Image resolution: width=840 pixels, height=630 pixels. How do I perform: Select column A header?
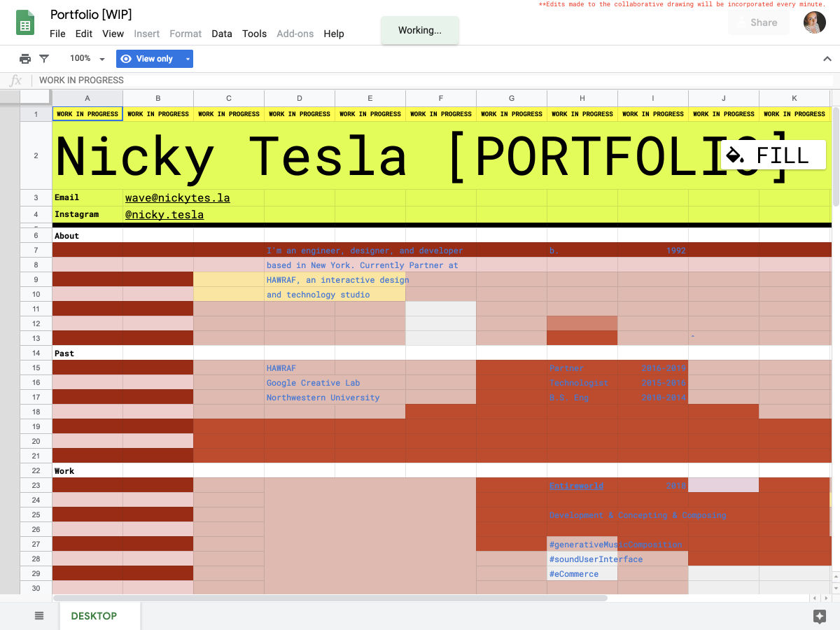87,99
